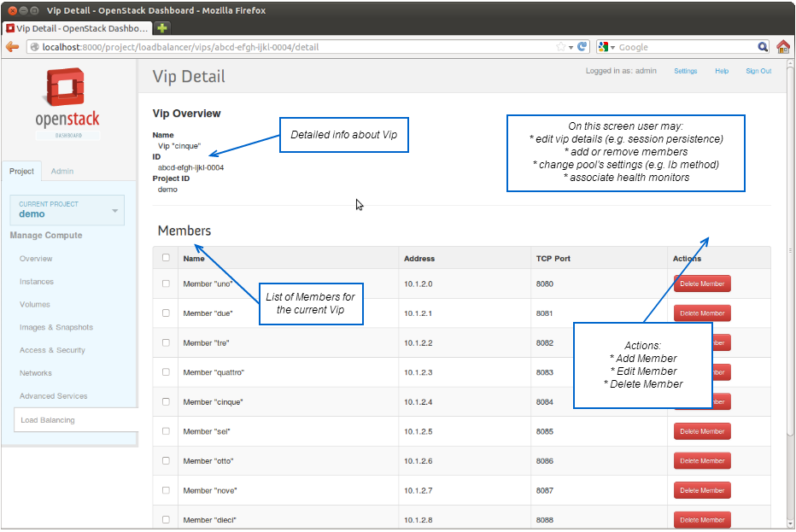The width and height of the screenshot is (796, 532).
Task: Bookmark this page with the star icon
Action: coord(560,47)
